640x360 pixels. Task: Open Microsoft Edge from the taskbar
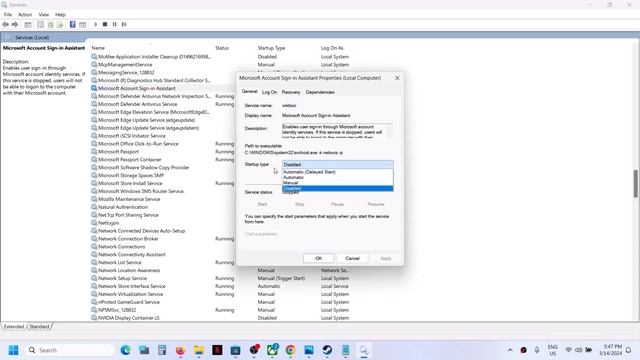[x=126, y=350]
